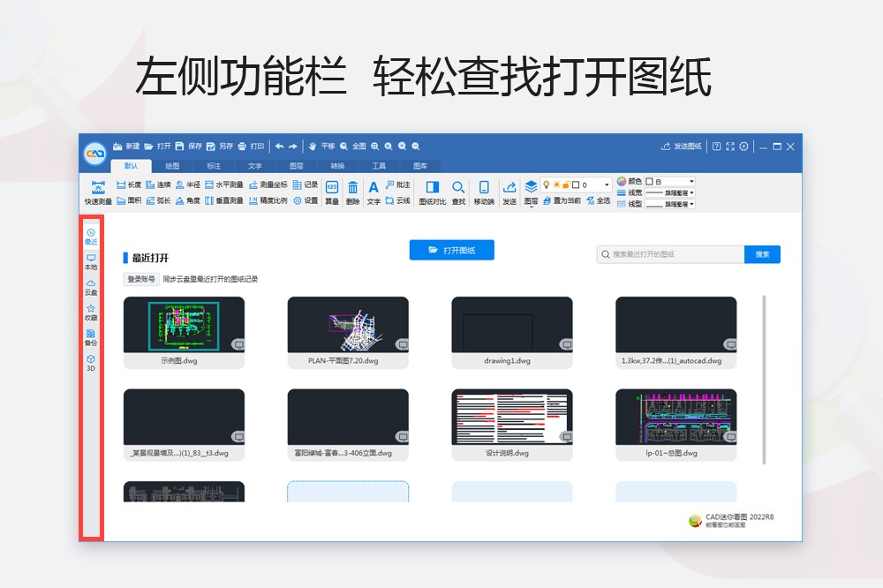Click the 打开图纸 (open drawing) button
Viewport: 883px width, 588px height.
coord(450,250)
